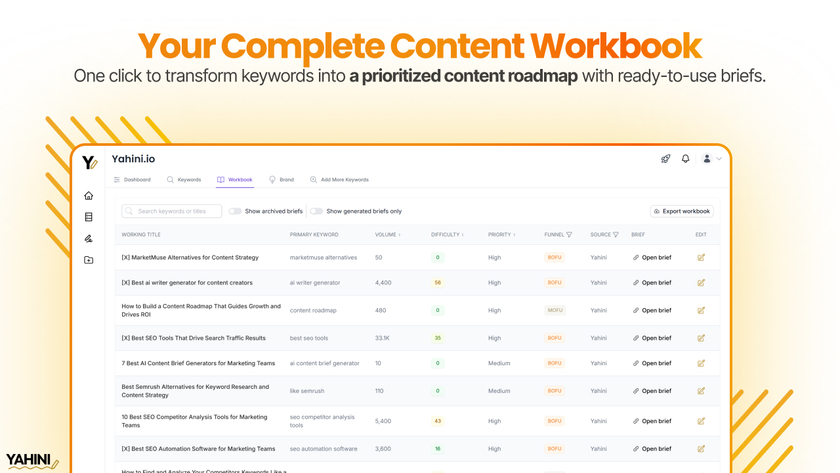
Task: Click the Yahini logo icon in sidebar
Action: tap(89, 162)
